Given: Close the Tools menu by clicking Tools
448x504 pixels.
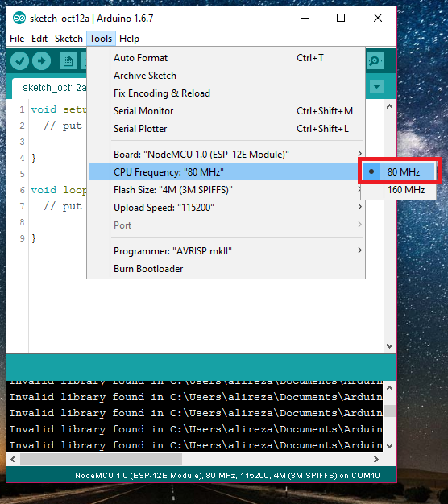Looking at the screenshot, I should (x=101, y=39).
